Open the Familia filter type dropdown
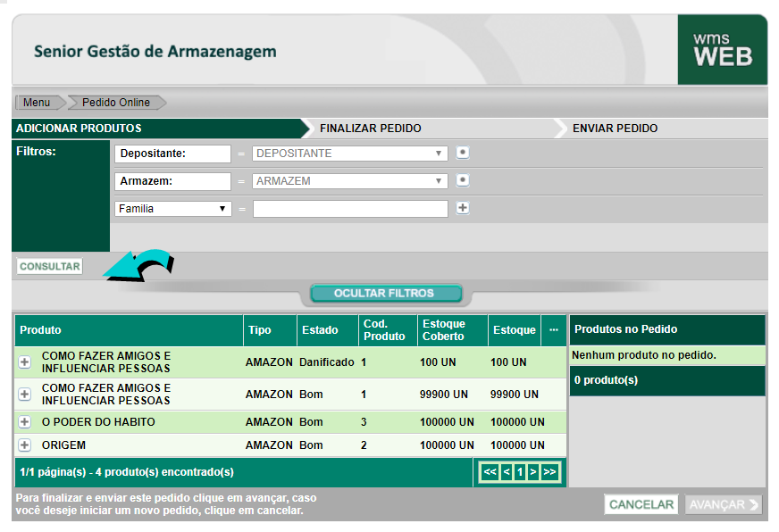The image size is (779, 532). tap(173, 209)
